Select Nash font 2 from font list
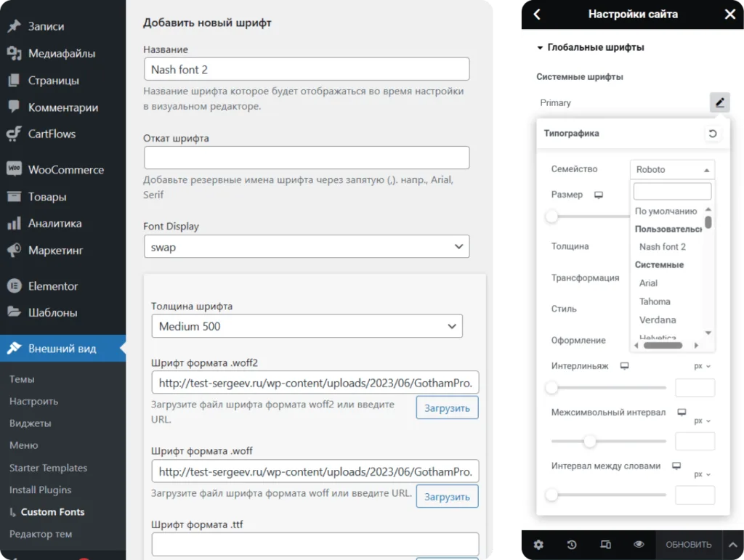744x560 pixels. (x=663, y=246)
